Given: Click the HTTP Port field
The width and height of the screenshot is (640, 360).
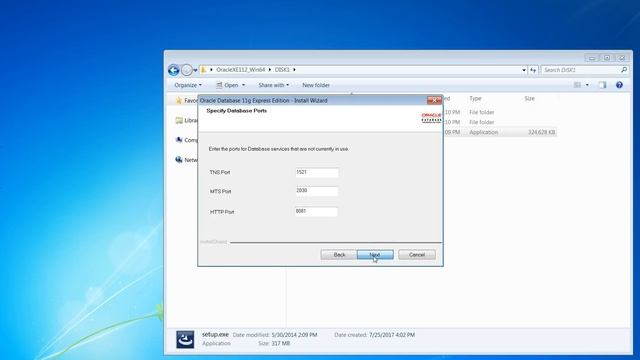Looking at the screenshot, I should point(316,211).
